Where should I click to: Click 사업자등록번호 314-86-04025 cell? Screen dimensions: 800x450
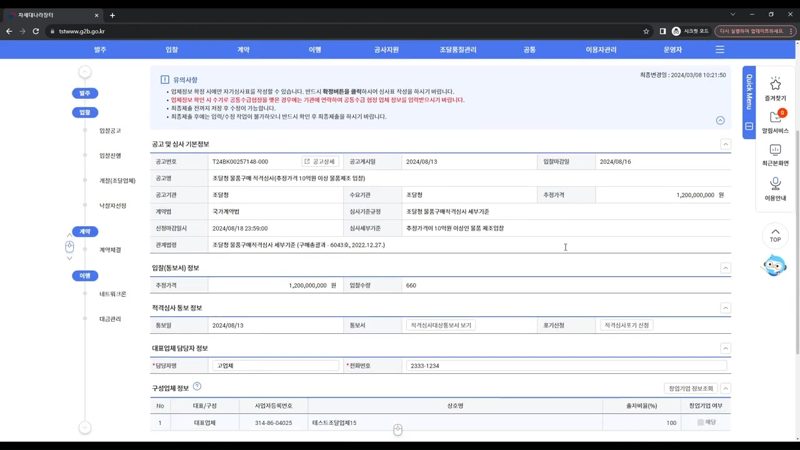[273, 423]
